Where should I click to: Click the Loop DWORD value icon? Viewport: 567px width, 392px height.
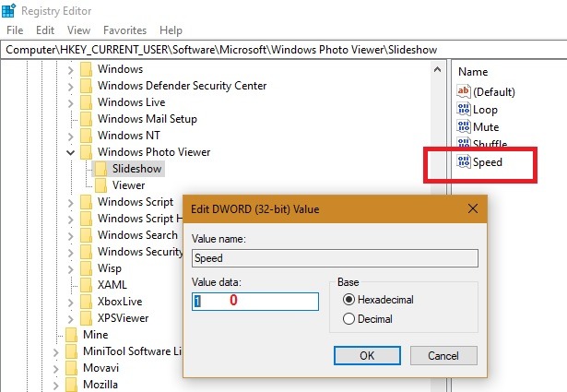click(x=464, y=109)
